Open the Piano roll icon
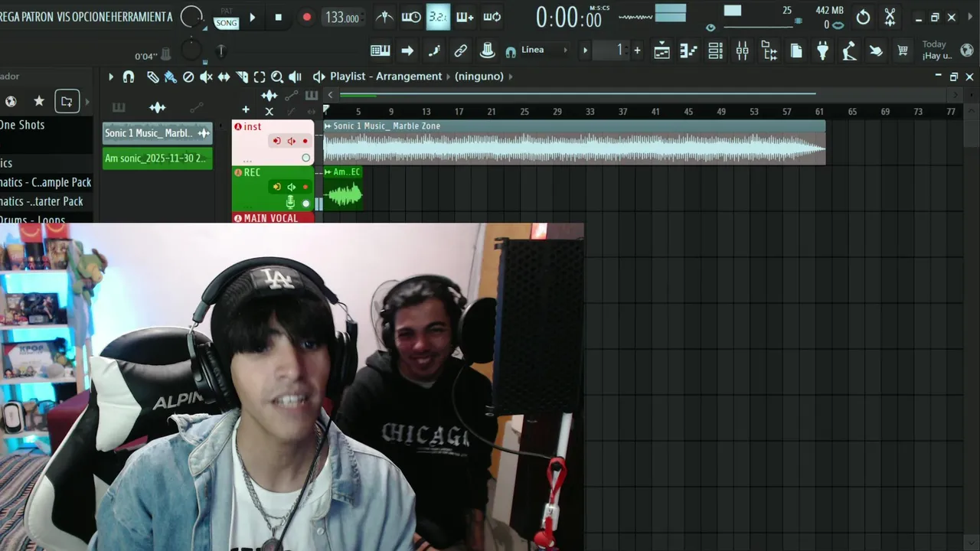This screenshot has width=980, height=551. (x=688, y=51)
